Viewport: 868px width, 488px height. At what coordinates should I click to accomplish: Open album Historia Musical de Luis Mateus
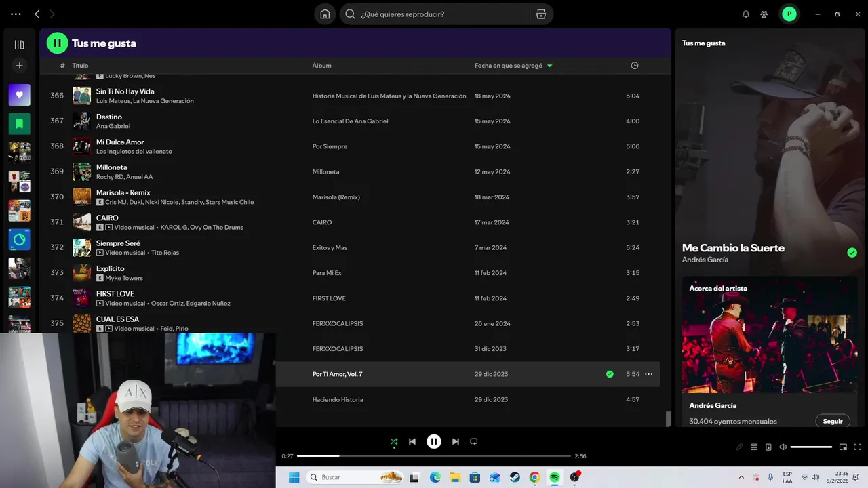(389, 96)
